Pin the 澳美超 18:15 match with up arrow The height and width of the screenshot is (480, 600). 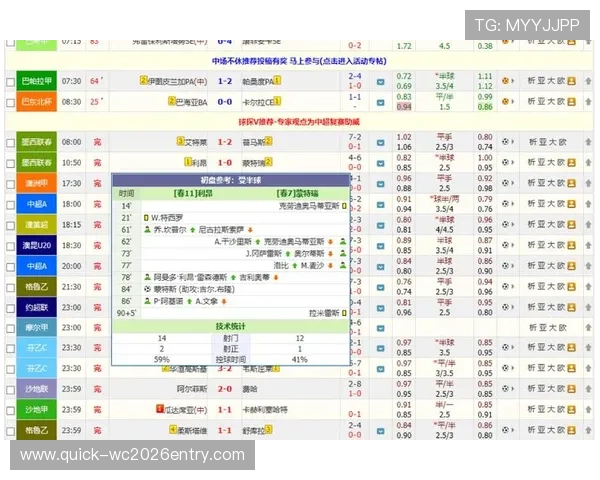tap(588, 224)
